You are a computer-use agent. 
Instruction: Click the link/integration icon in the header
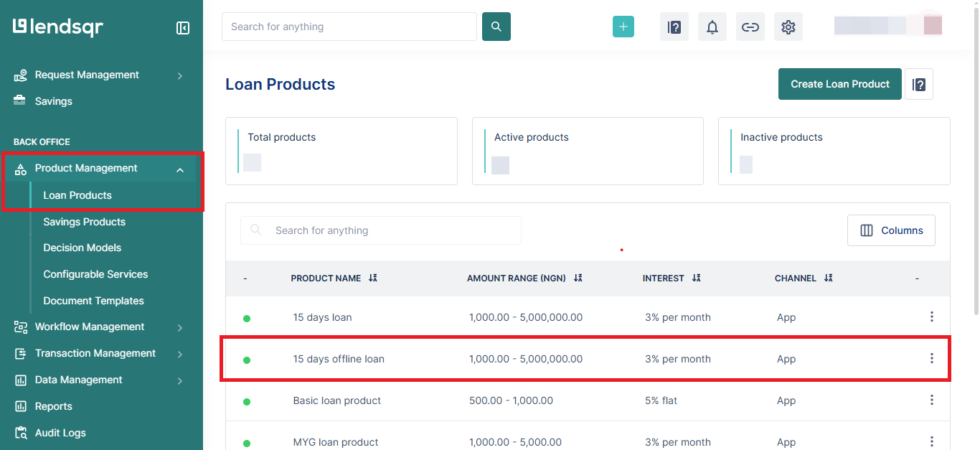[x=750, y=27]
